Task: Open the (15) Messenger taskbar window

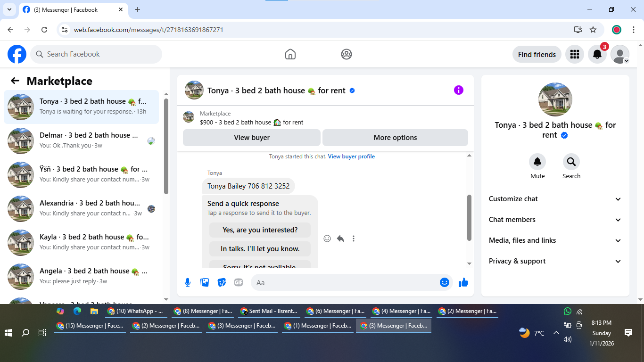Action: 91,326
